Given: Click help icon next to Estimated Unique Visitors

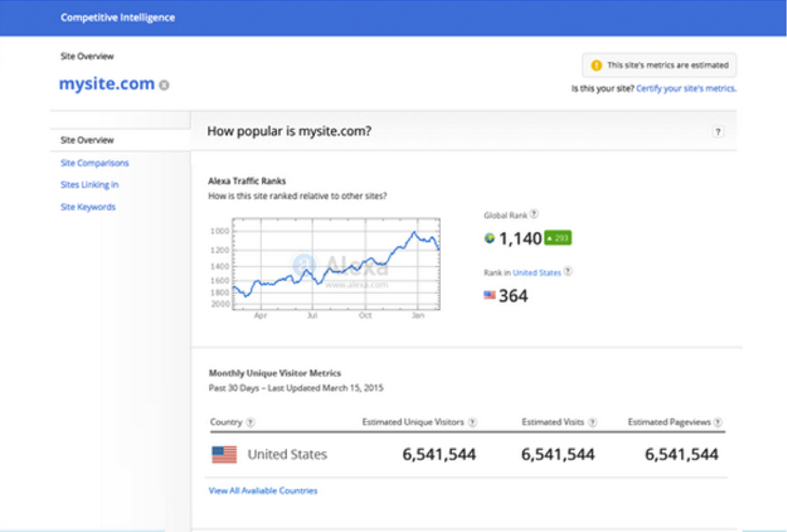Looking at the screenshot, I should [x=472, y=423].
